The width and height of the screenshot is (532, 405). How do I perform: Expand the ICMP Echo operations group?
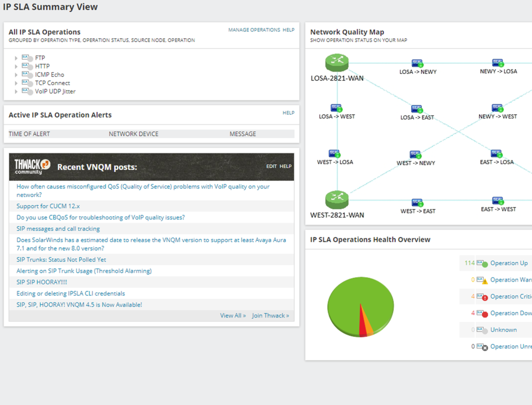pyautogui.click(x=16, y=75)
